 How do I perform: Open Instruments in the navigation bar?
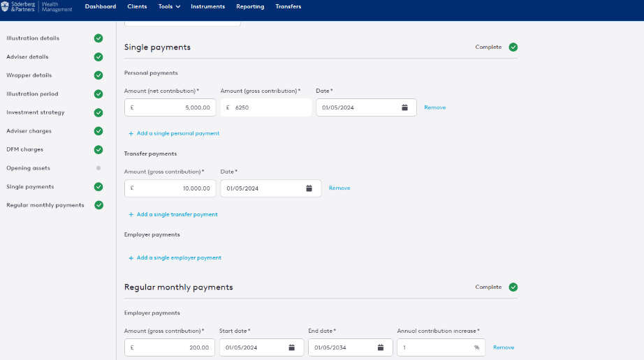[x=208, y=6]
